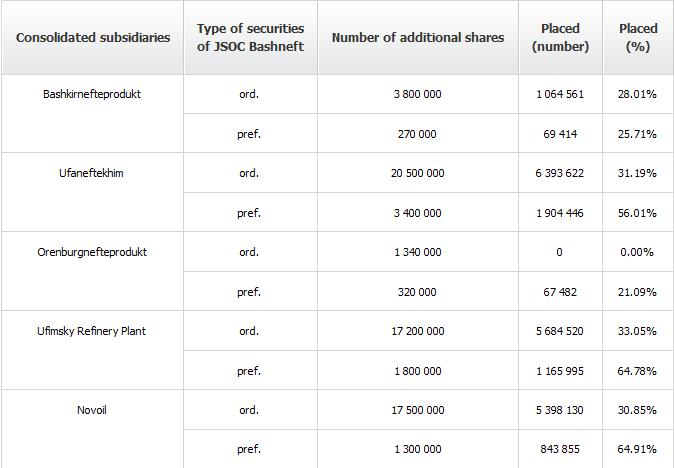The height and width of the screenshot is (468, 674).
Task: Click the Type of securities column header
Action: point(250,37)
